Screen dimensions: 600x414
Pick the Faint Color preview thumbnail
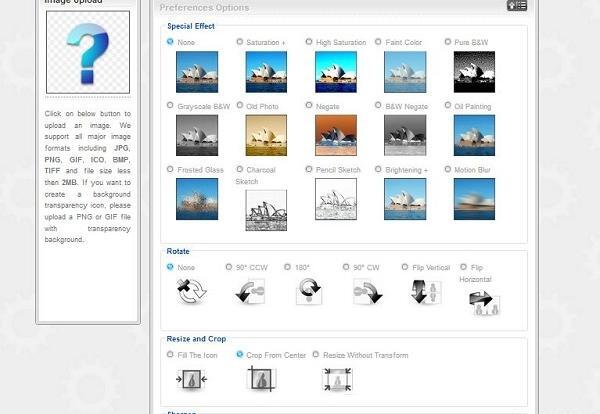[405, 72]
